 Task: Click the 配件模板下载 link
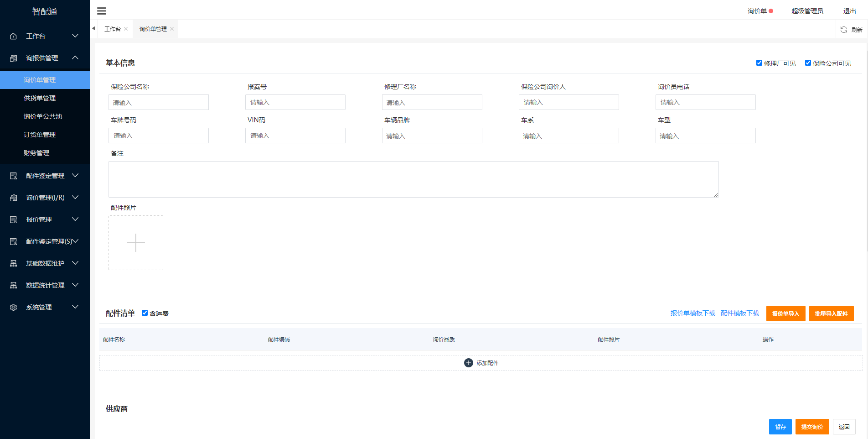[739, 313]
